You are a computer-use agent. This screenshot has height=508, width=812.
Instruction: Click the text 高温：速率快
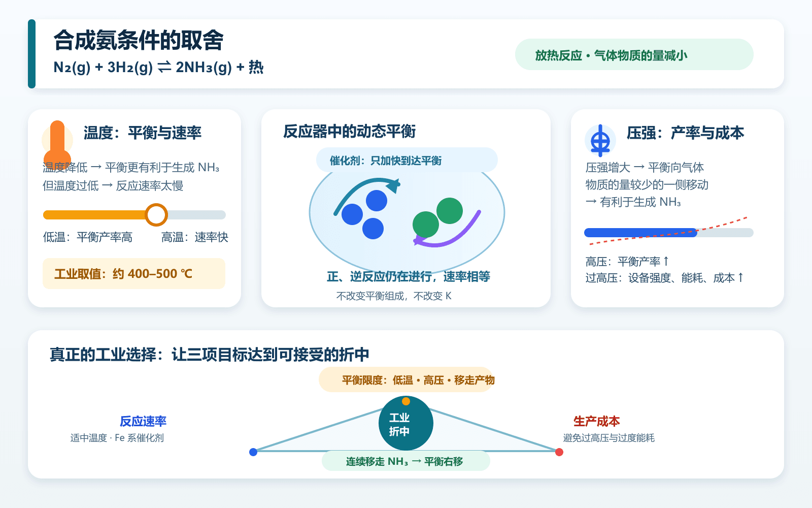[x=195, y=237]
